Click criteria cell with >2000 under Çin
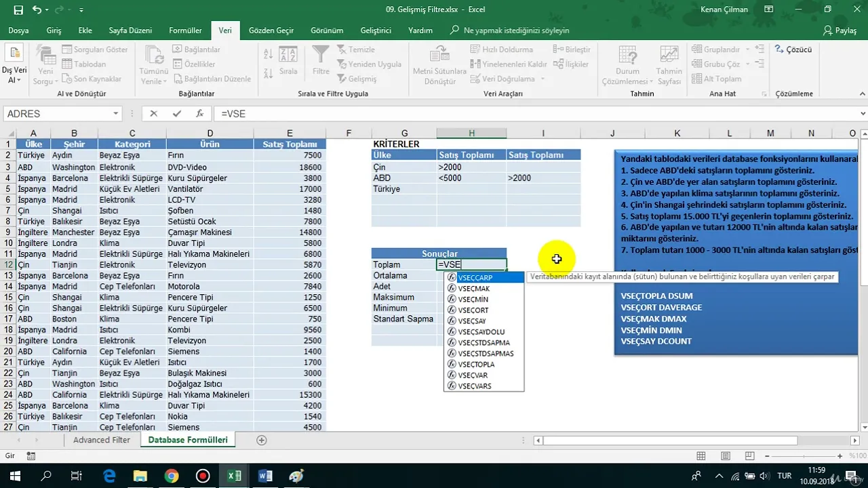Image resolution: width=868 pixels, height=488 pixels. pyautogui.click(x=472, y=167)
